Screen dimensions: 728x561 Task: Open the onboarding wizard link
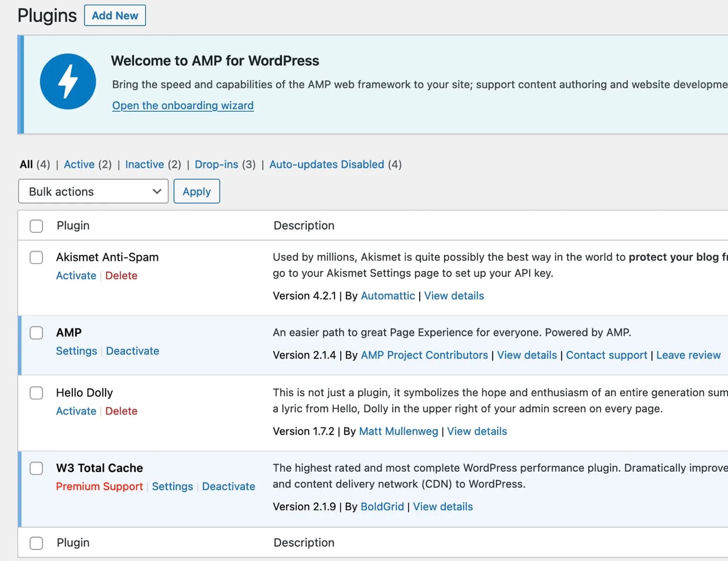click(x=183, y=106)
